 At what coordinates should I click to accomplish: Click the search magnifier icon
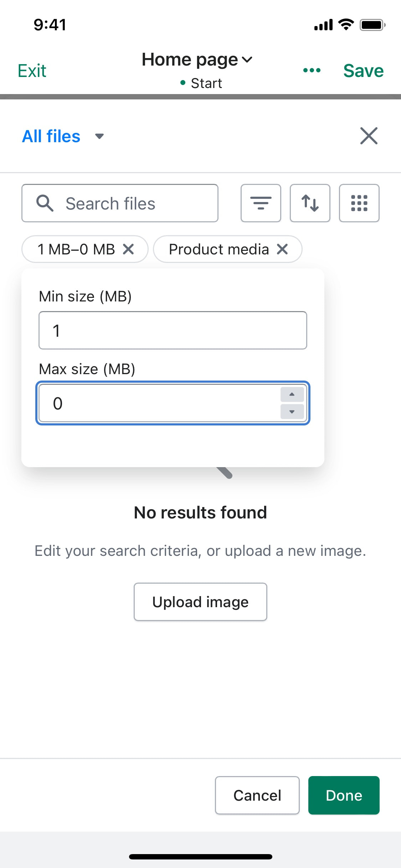[45, 203]
